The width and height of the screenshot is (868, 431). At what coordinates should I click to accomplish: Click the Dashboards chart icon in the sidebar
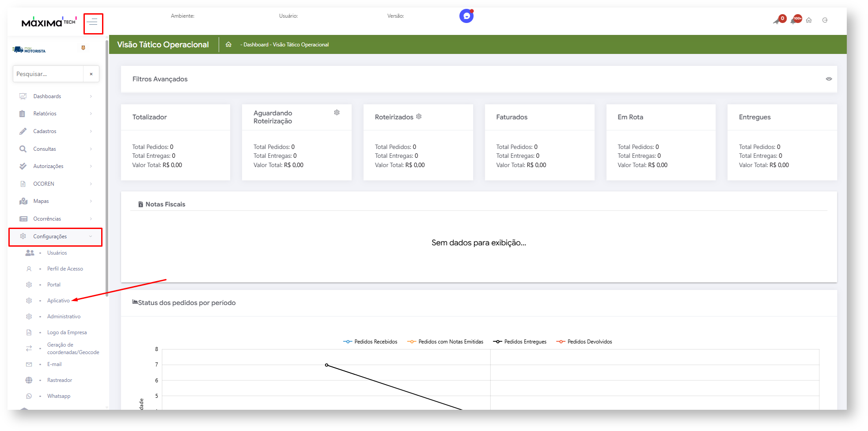23,96
